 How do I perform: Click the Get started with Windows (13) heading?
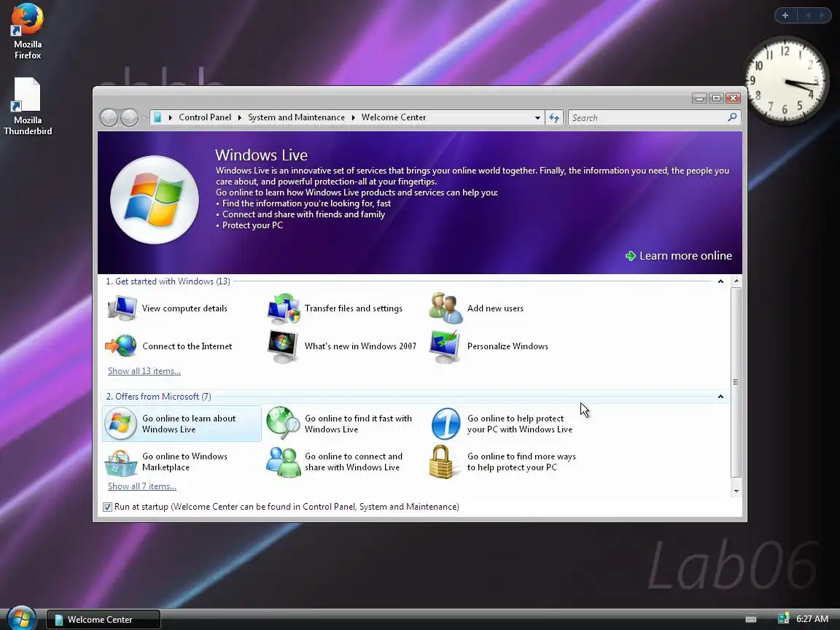pyautogui.click(x=168, y=281)
